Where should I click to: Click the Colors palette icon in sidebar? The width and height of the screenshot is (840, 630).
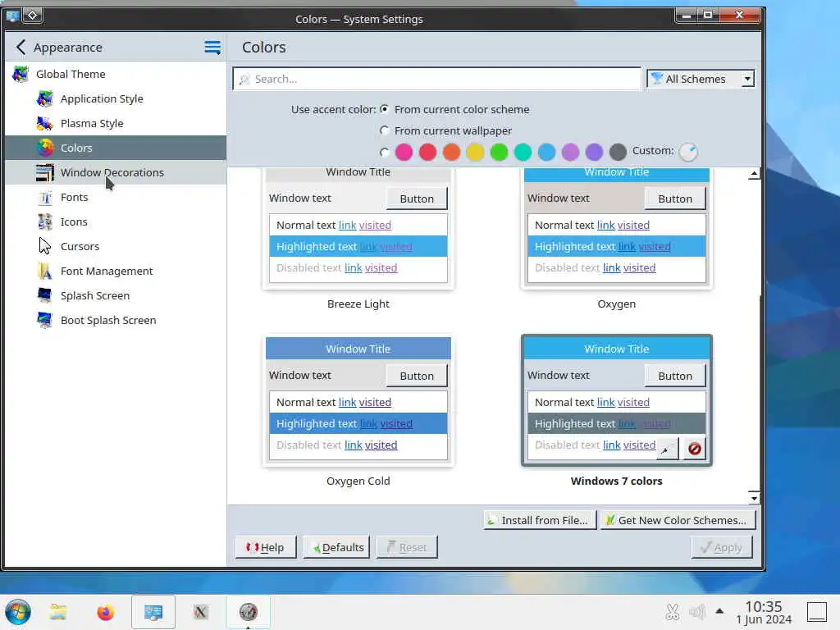45,148
